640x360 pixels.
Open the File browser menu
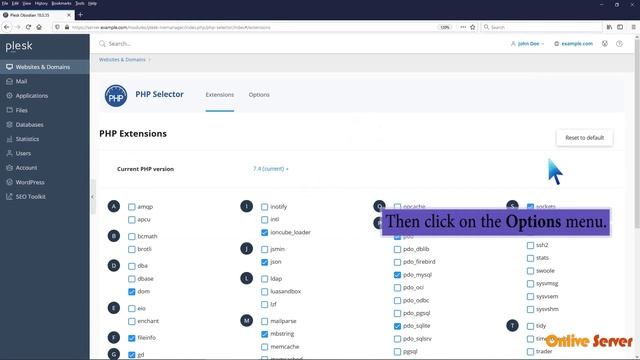[x=5, y=3]
